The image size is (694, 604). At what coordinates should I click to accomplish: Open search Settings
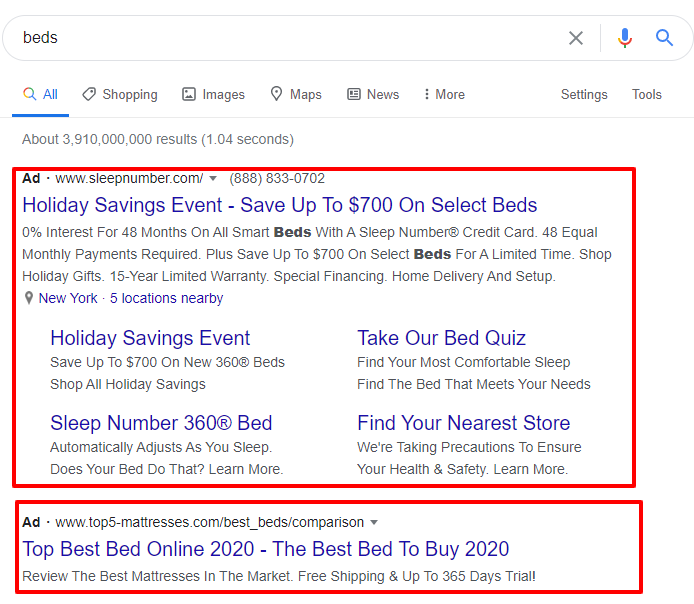tap(584, 95)
